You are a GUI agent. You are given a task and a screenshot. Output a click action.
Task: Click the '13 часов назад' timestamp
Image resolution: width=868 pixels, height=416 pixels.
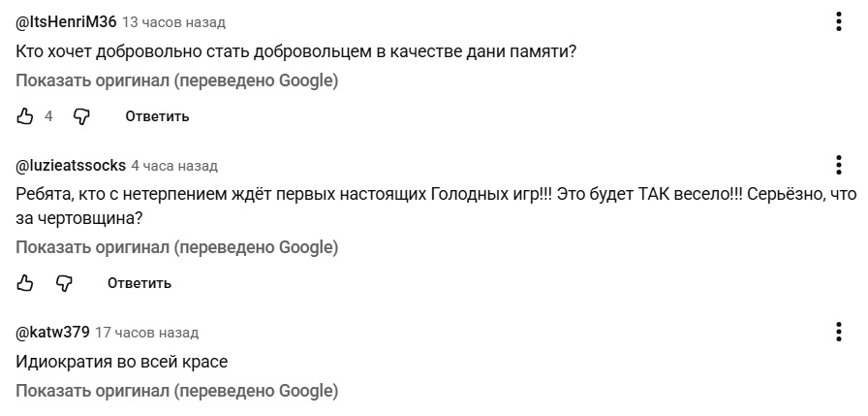pyautogui.click(x=174, y=22)
